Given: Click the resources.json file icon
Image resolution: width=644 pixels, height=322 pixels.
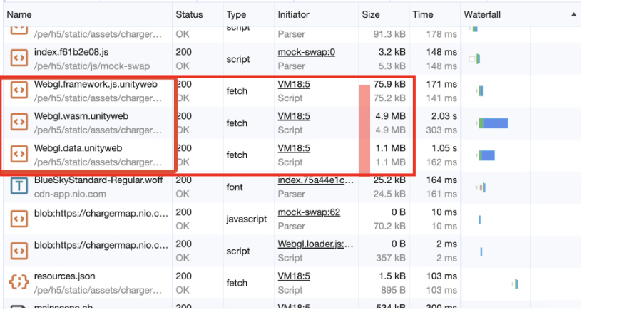Looking at the screenshot, I should pyautogui.click(x=19, y=283).
